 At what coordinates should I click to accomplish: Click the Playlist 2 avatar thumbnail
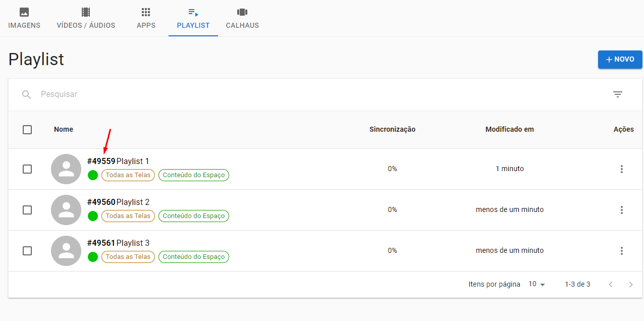pyautogui.click(x=66, y=210)
